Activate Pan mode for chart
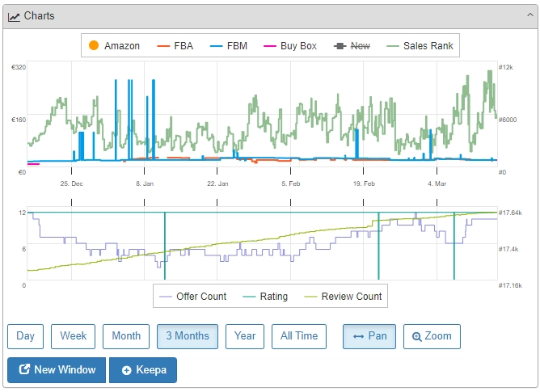 (x=369, y=336)
